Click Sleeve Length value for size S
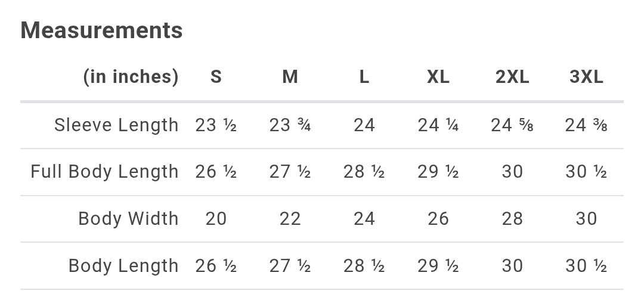Screen dimensions: 644x297 click(216, 125)
